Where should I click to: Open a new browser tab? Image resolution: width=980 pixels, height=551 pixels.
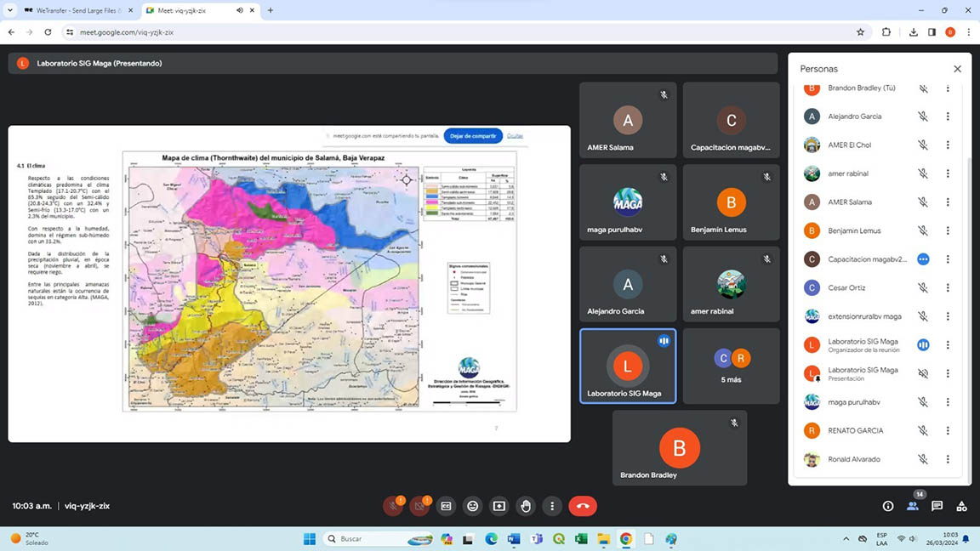pyautogui.click(x=271, y=10)
